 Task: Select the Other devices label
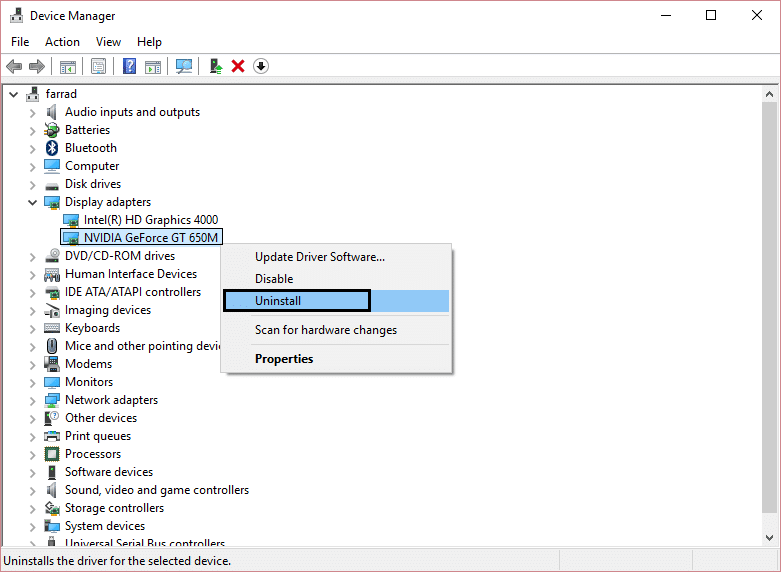101,418
